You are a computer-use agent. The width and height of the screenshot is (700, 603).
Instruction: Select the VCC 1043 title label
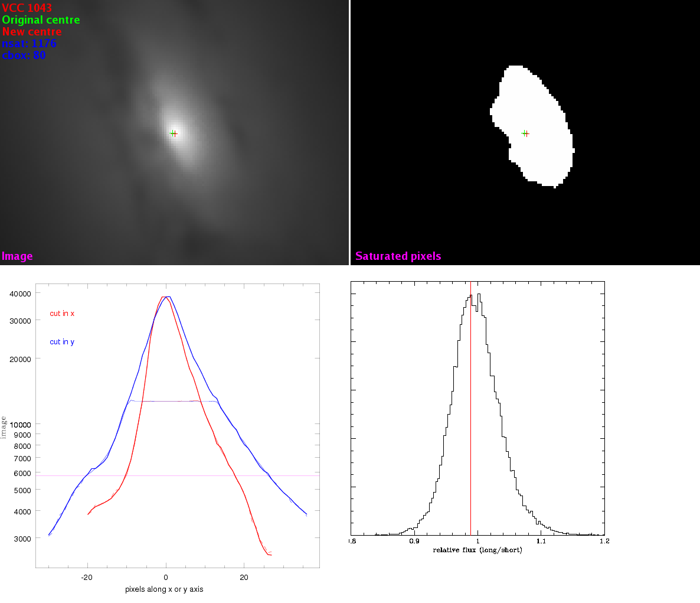pyautogui.click(x=27, y=8)
